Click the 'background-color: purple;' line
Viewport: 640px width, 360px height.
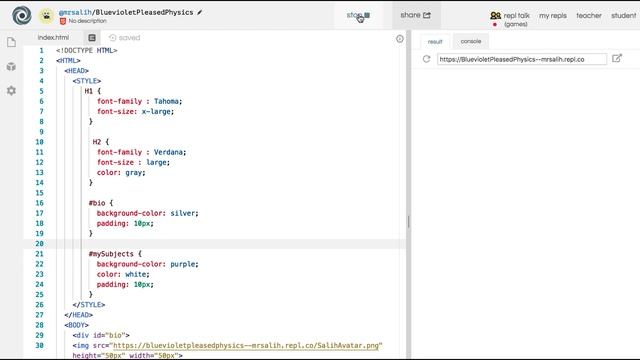(x=148, y=264)
